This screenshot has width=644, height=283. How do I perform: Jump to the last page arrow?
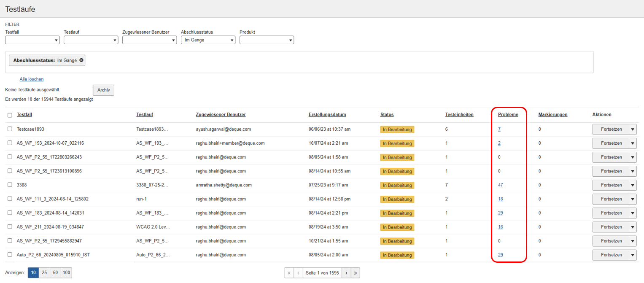coord(356,273)
